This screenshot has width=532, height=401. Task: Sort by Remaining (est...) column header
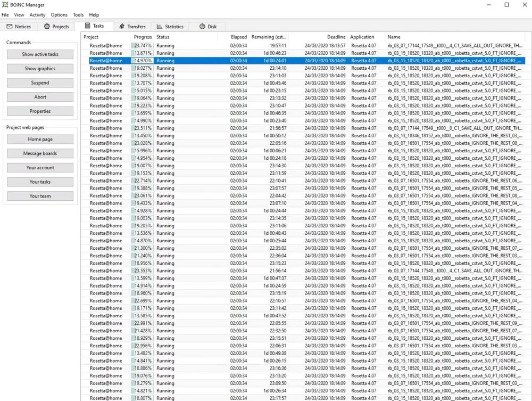(269, 37)
